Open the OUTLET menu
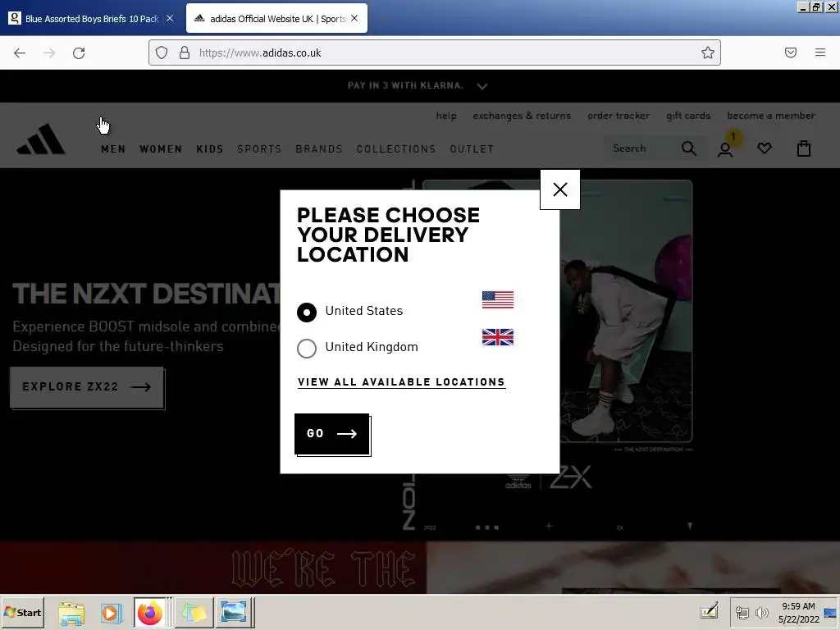This screenshot has height=630, width=840. tap(472, 149)
